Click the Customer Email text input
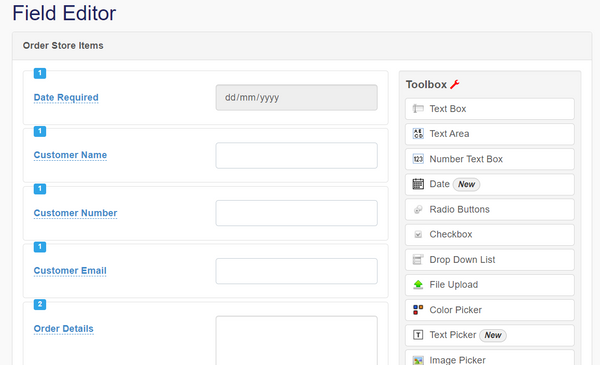The height and width of the screenshot is (365, 600). pyautogui.click(x=297, y=271)
